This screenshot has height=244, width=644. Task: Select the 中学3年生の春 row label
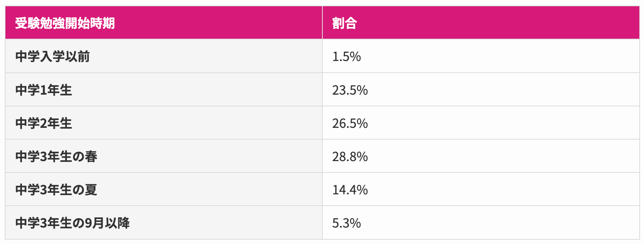[x=56, y=156]
